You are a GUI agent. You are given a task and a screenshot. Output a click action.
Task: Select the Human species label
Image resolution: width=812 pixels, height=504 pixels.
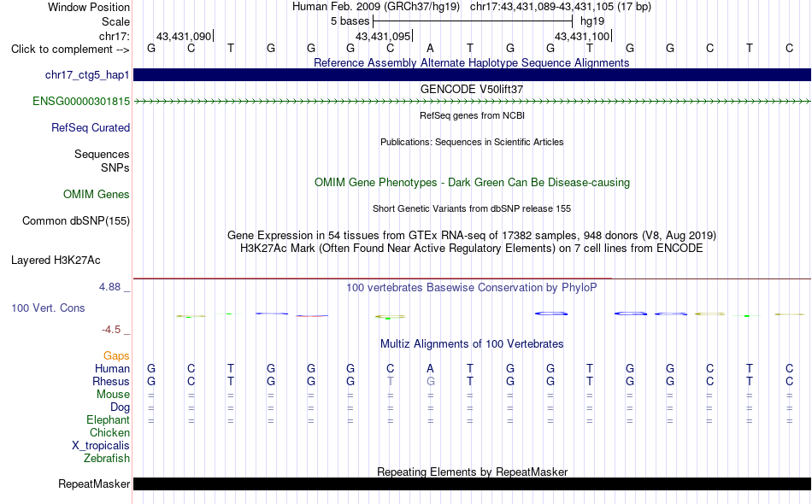click(x=112, y=368)
